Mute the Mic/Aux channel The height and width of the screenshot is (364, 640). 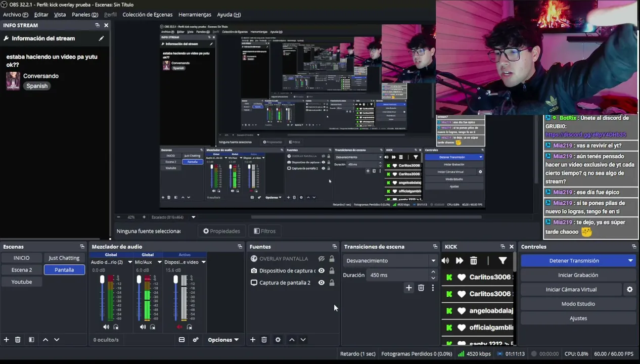point(143,327)
